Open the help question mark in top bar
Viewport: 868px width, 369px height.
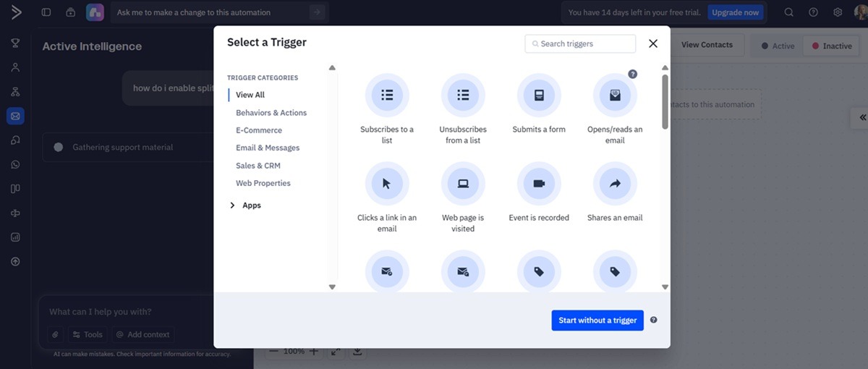(x=813, y=12)
